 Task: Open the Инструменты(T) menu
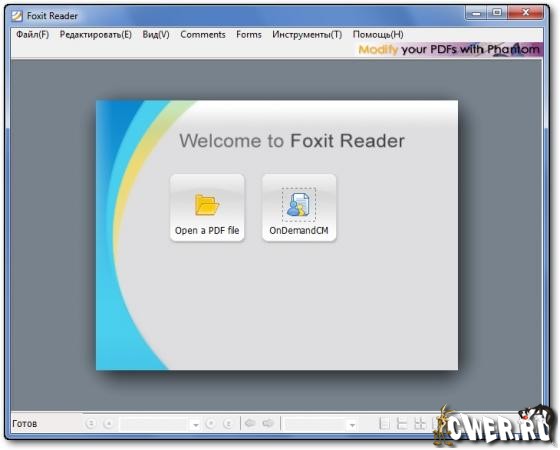coord(307,35)
